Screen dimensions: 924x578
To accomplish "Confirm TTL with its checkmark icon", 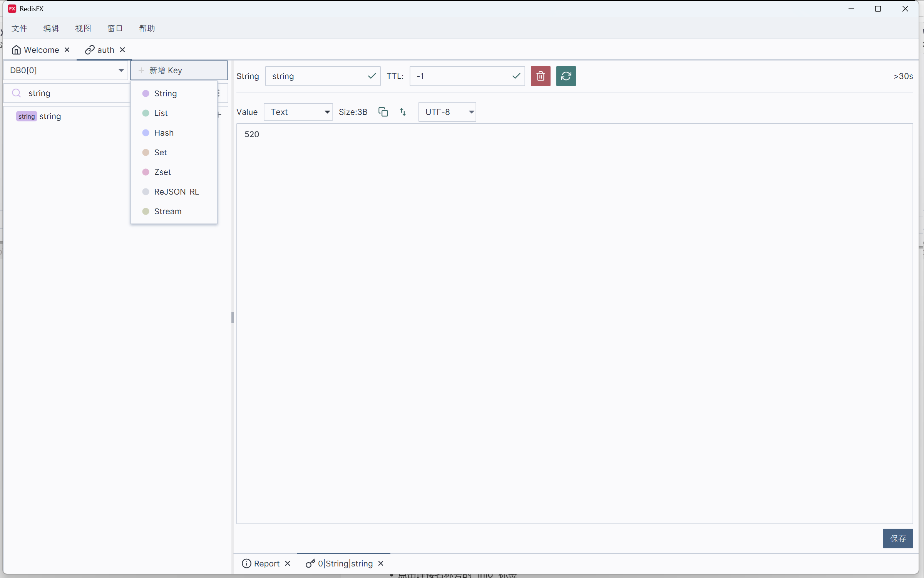I will coord(516,76).
